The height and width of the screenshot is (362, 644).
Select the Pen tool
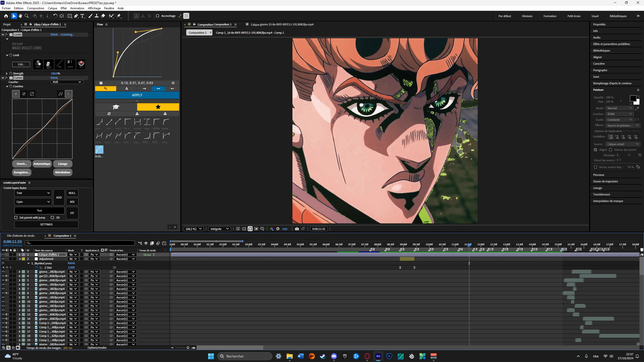(76, 16)
